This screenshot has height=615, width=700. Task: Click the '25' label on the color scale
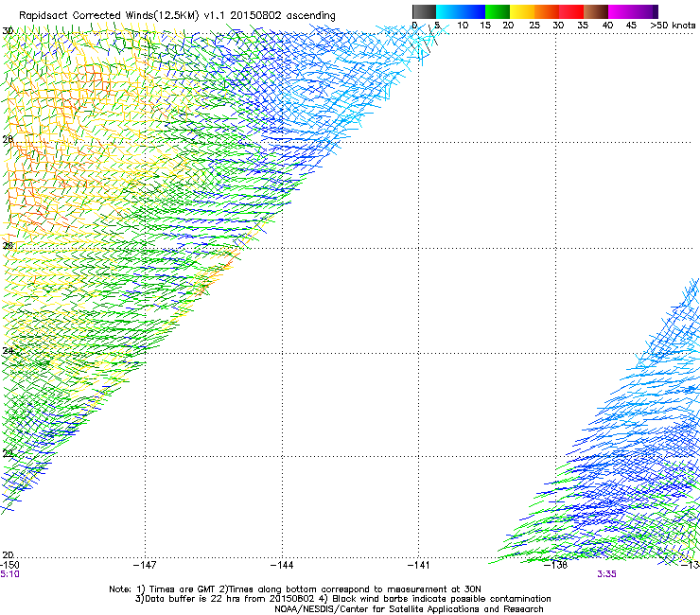tap(534, 26)
